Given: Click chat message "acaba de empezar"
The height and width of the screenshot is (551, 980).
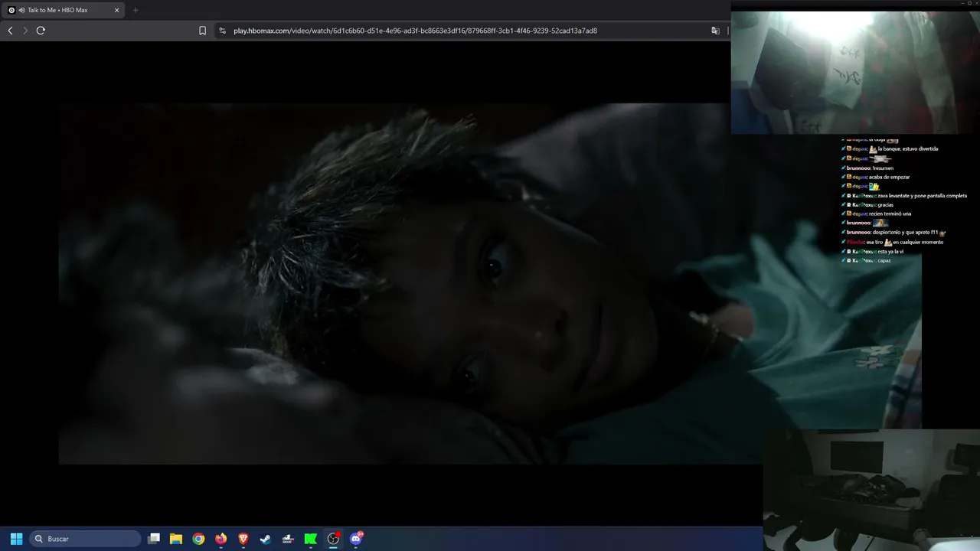Looking at the screenshot, I should (889, 177).
